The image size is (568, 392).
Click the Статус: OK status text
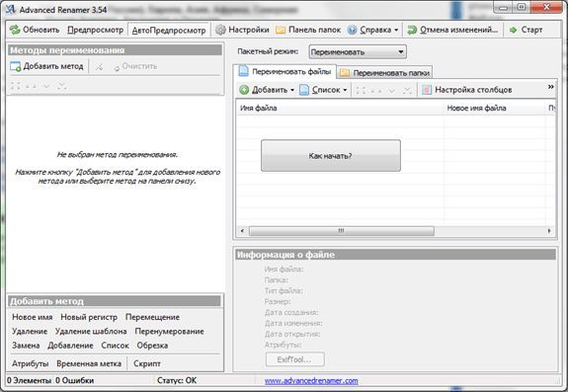pyautogui.click(x=177, y=380)
